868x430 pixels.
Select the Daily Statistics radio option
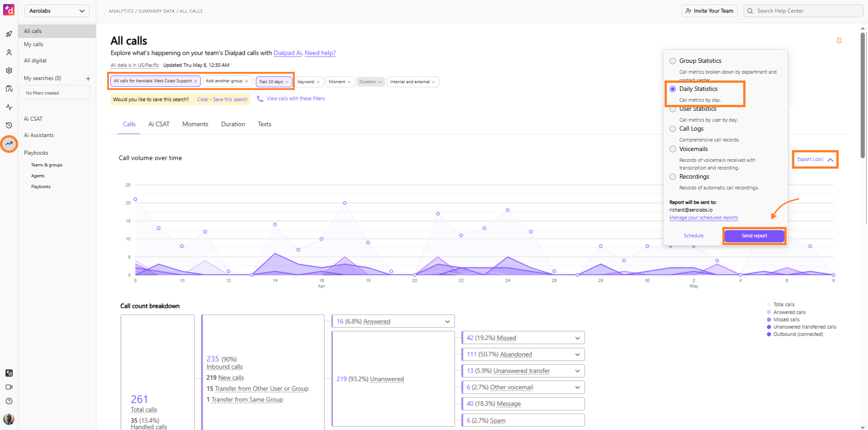673,89
